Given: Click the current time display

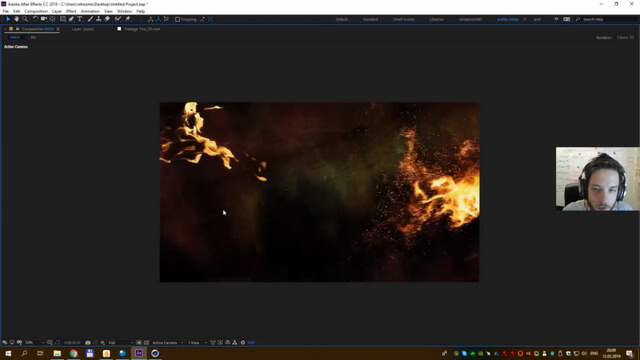Looking at the screenshot, I should [x=72, y=342].
